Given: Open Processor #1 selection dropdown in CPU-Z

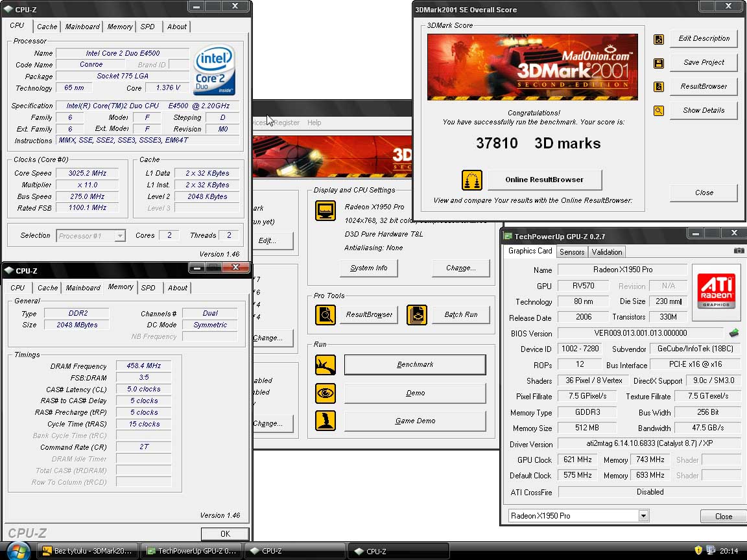Looking at the screenshot, I should point(120,236).
